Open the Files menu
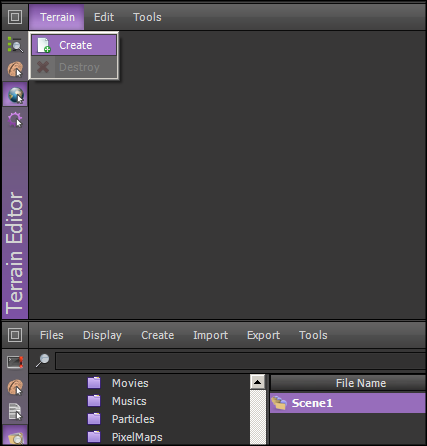 pos(52,335)
